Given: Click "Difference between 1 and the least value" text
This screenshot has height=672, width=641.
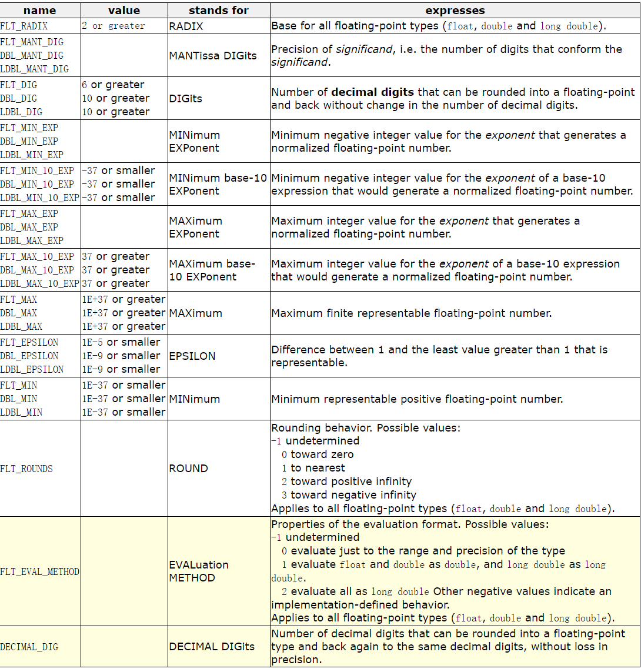Looking at the screenshot, I should click(439, 356).
